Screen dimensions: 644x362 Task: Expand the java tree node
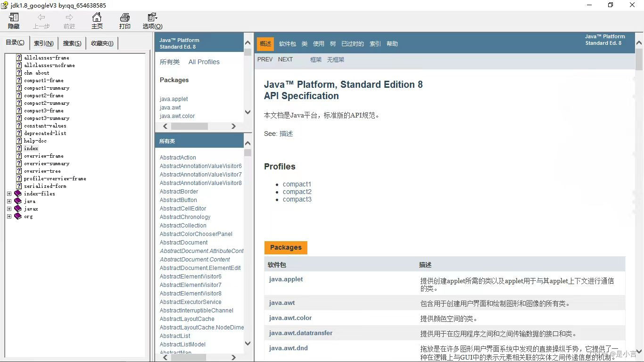pos(9,201)
